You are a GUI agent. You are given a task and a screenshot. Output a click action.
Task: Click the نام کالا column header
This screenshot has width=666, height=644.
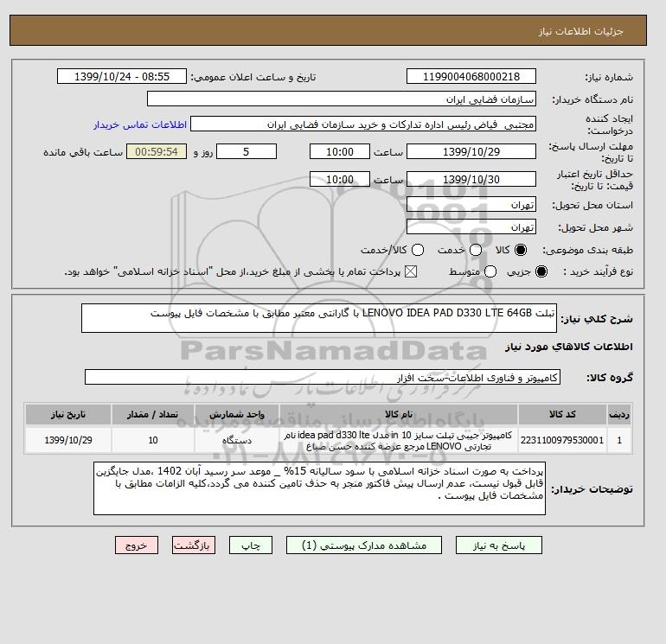(399, 414)
